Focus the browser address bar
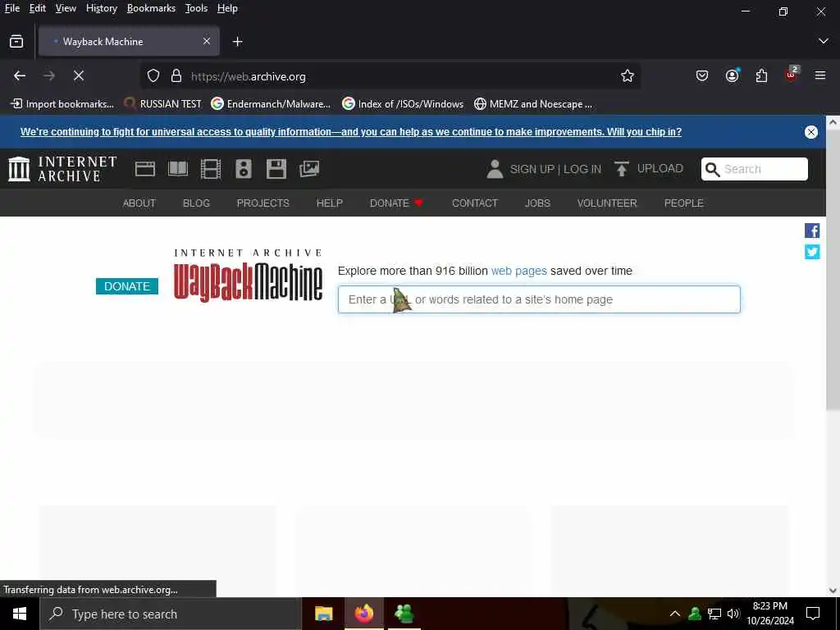840x630 pixels. click(391, 76)
